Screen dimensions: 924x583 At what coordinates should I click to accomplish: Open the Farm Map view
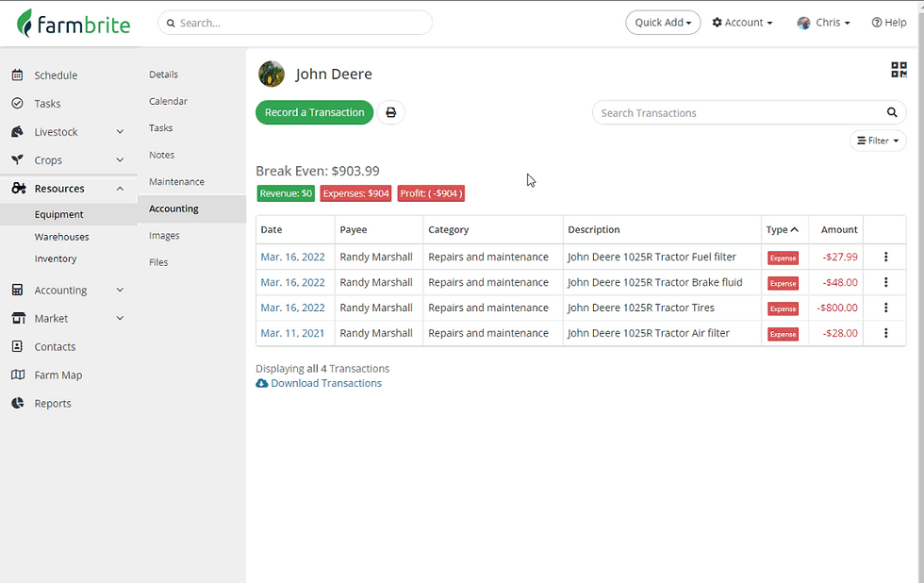coord(56,375)
